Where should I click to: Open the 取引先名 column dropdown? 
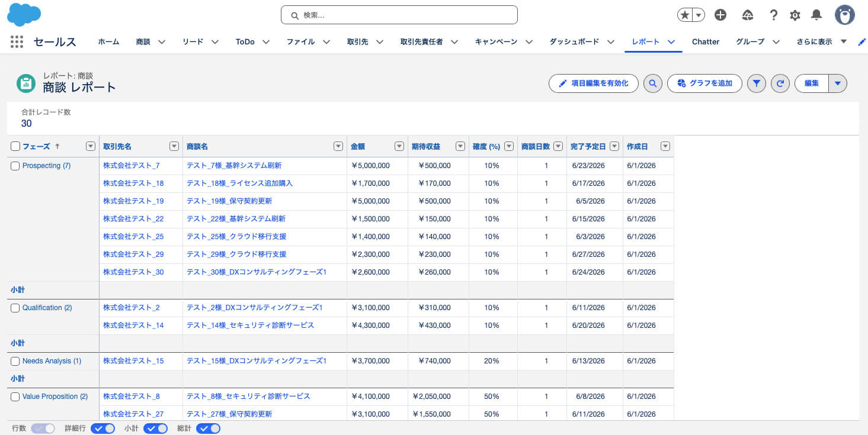click(174, 146)
